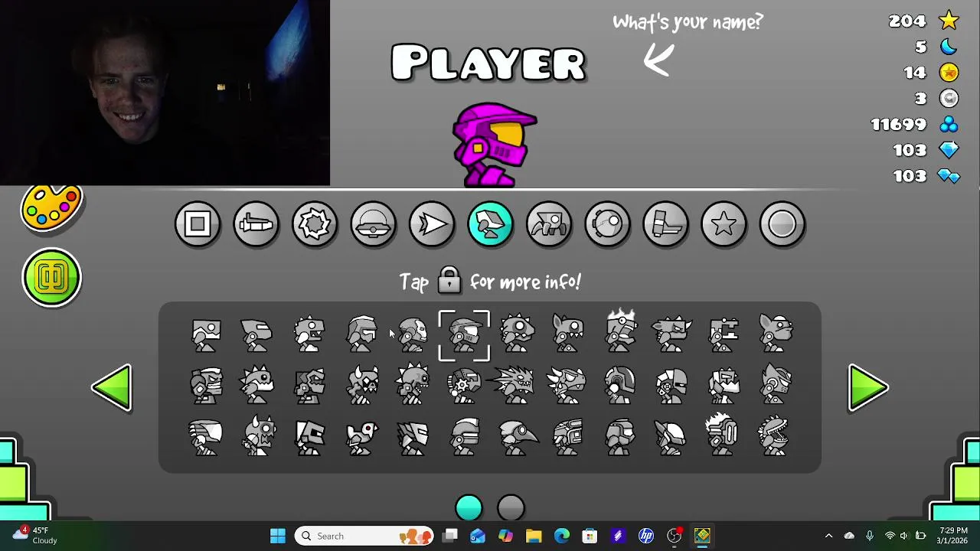Click the gold secret coin icon
This screenshot has height=551, width=980.
click(949, 73)
